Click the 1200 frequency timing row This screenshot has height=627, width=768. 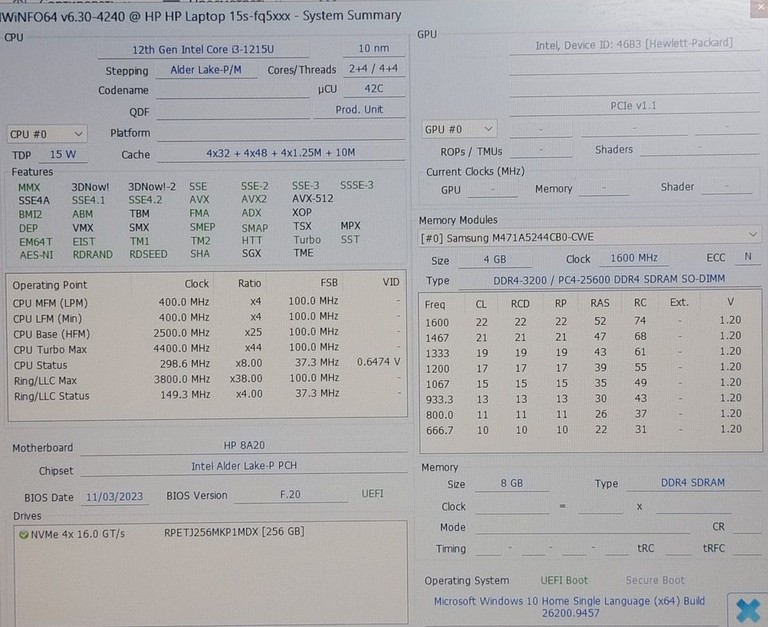(x=590, y=368)
